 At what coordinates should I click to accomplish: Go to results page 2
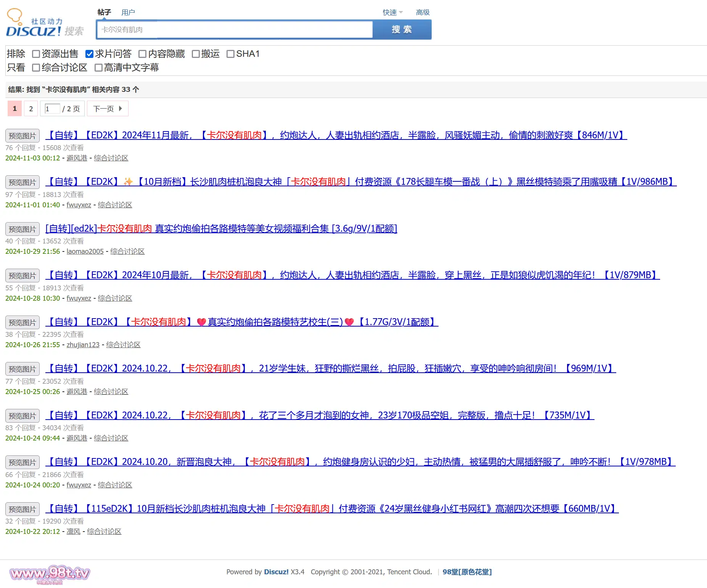click(31, 109)
